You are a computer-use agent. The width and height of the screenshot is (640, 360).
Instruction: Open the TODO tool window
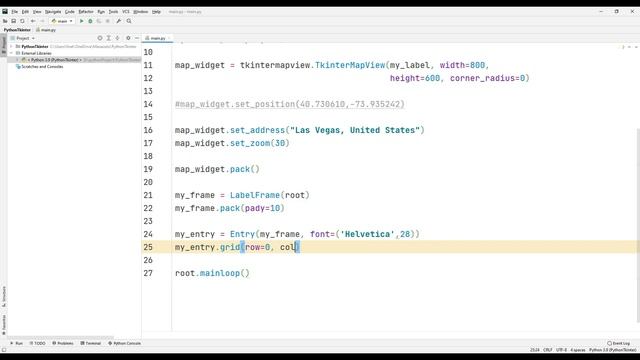(x=38, y=343)
